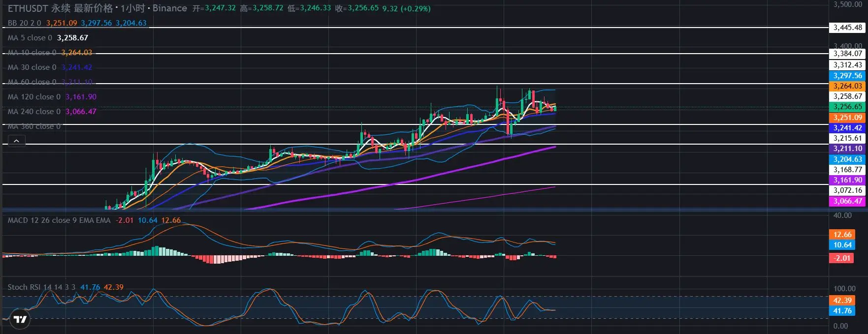868x334 pixels.
Task: Click the blue 3,204.63 price axis label
Action: point(847,159)
